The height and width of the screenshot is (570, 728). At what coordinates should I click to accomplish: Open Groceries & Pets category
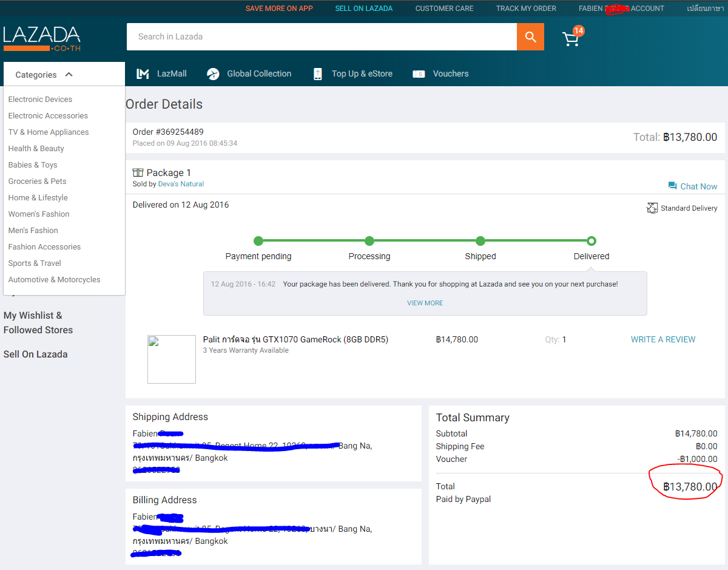(x=37, y=182)
